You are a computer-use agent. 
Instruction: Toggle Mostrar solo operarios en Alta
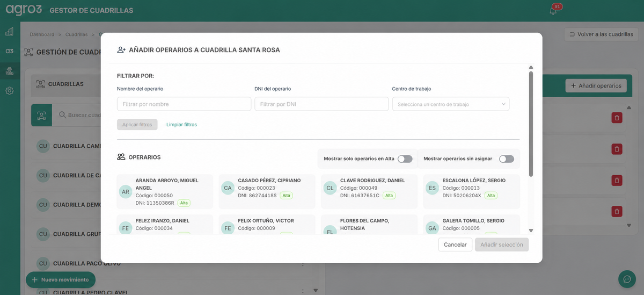coord(405,159)
